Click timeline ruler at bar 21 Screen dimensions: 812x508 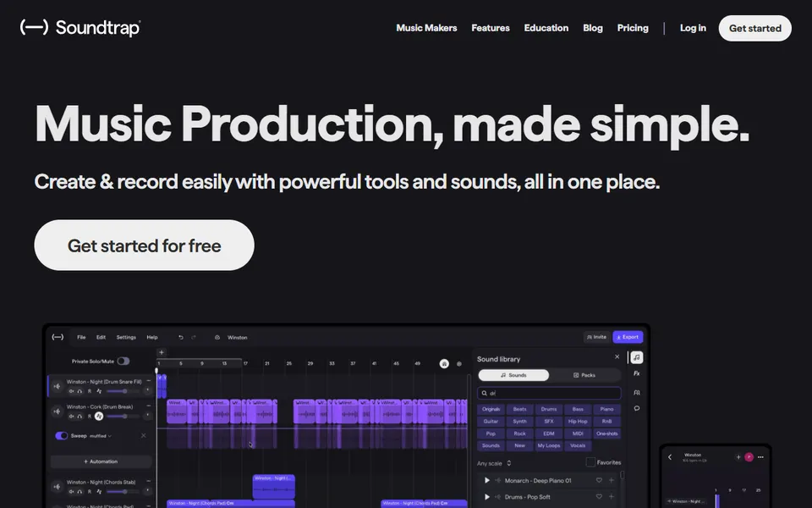coord(266,363)
